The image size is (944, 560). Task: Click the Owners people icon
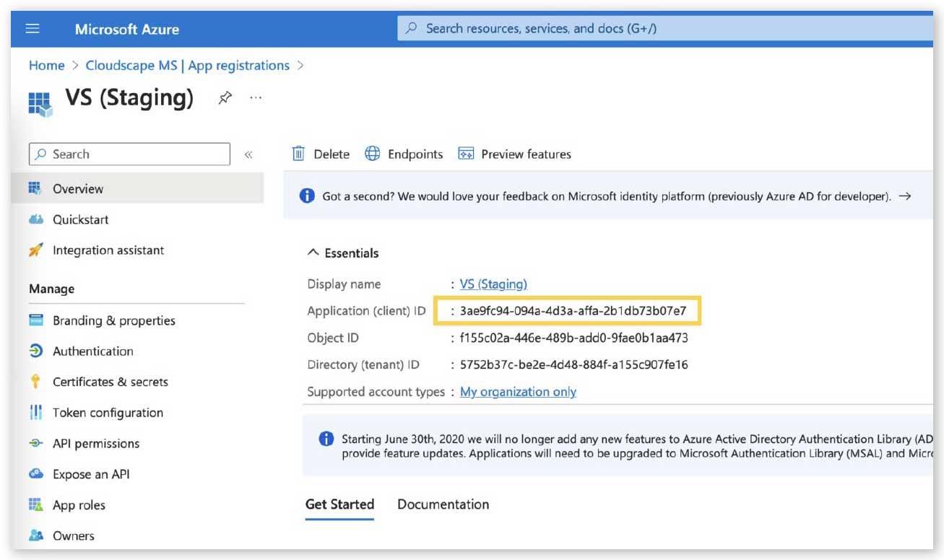tap(35, 536)
